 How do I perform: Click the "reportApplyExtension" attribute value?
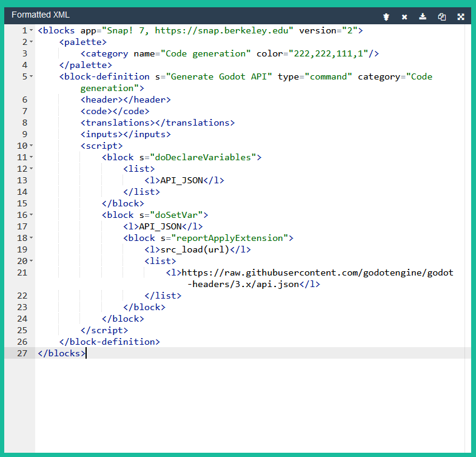[229, 239]
